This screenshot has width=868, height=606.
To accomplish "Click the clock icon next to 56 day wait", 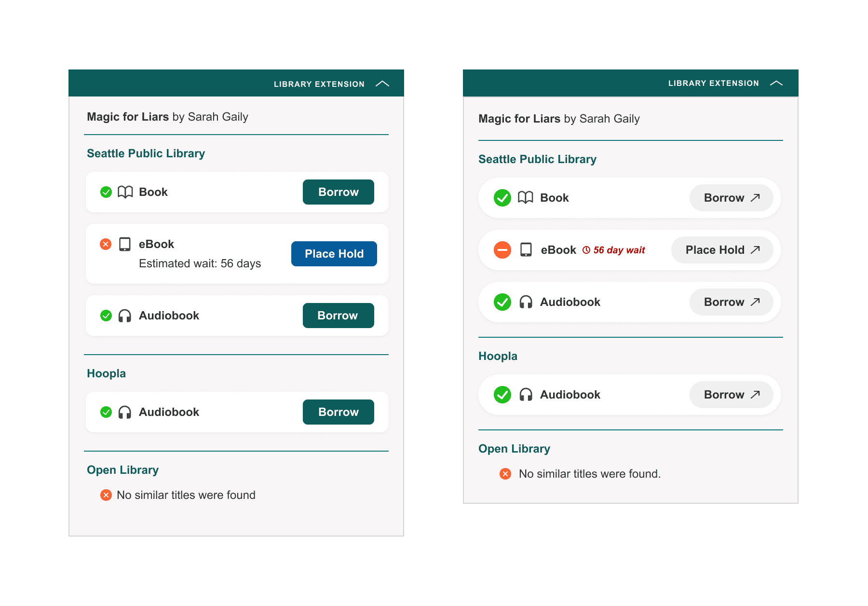I will [586, 250].
